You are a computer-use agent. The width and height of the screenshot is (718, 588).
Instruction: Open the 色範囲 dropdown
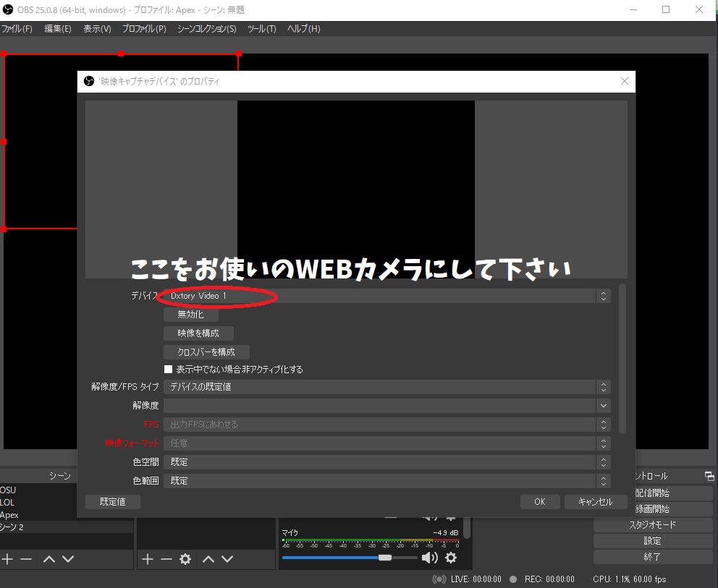[387, 480]
